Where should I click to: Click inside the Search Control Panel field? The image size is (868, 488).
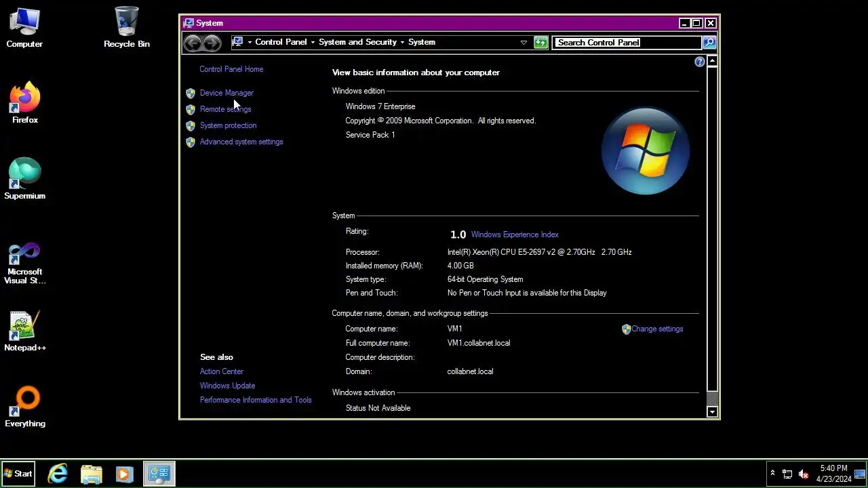(627, 43)
